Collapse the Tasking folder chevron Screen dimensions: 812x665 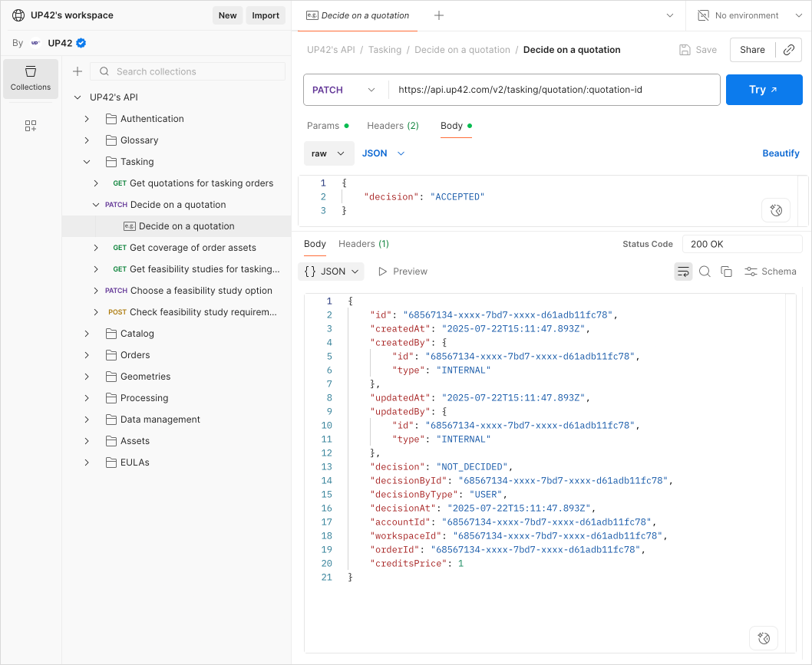[x=87, y=162]
